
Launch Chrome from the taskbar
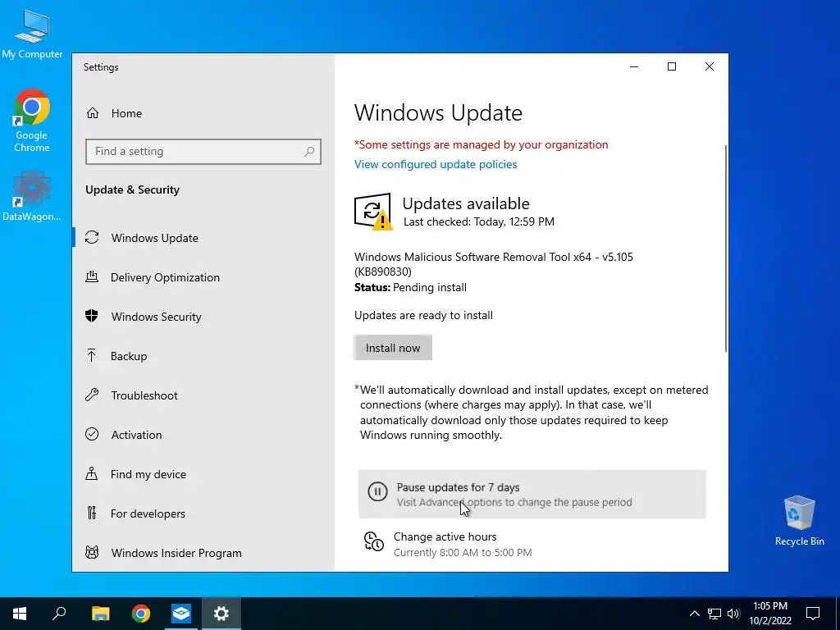click(x=141, y=614)
